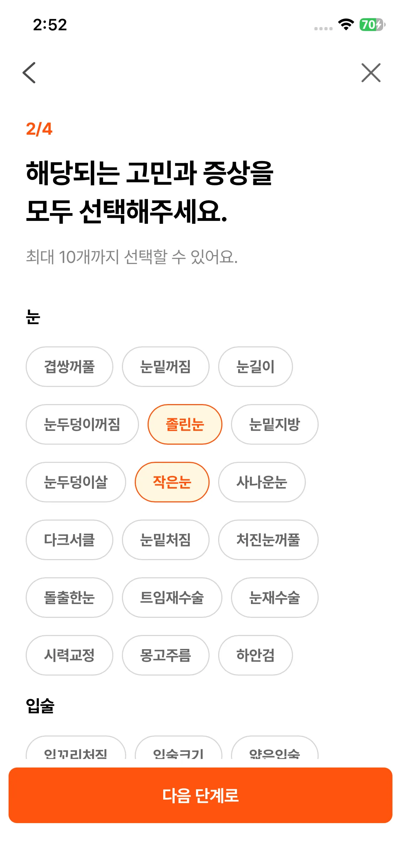Tap the battery indicator icon
This screenshot has height=868, width=401.
click(x=372, y=25)
